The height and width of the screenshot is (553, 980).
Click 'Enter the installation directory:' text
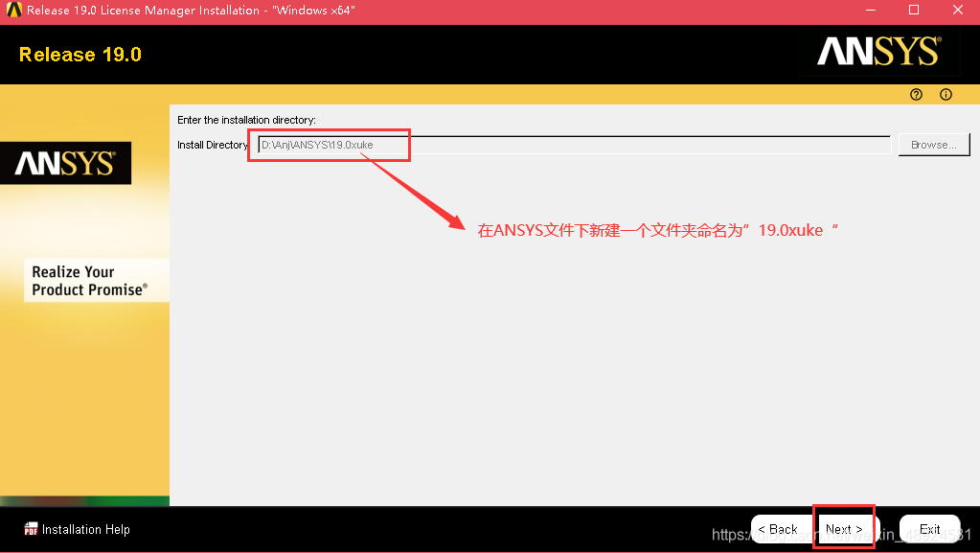click(x=246, y=120)
